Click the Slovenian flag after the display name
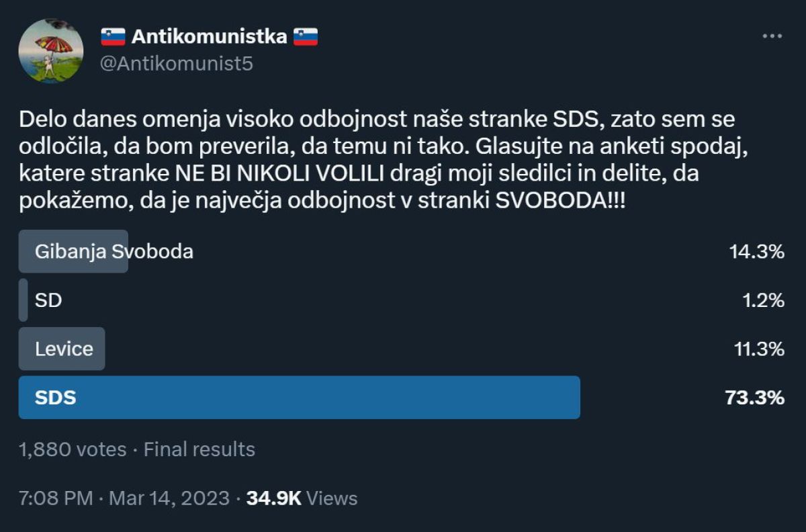The image size is (806, 532). pos(306,37)
